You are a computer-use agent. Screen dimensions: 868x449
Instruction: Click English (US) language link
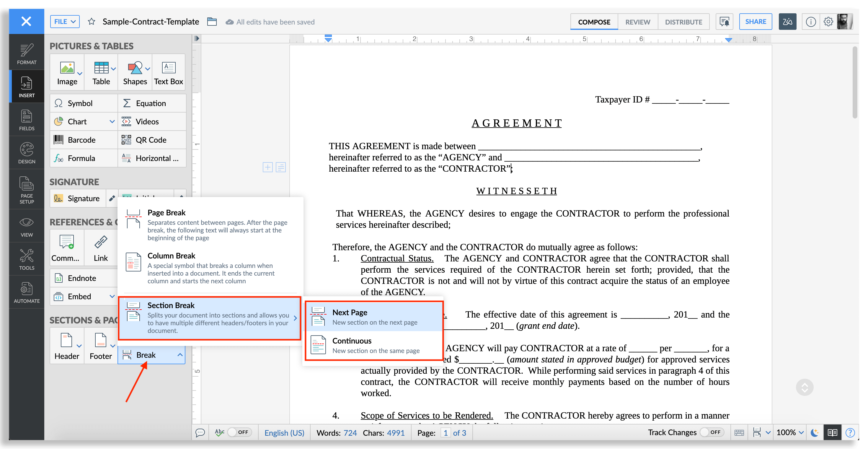pos(284,433)
